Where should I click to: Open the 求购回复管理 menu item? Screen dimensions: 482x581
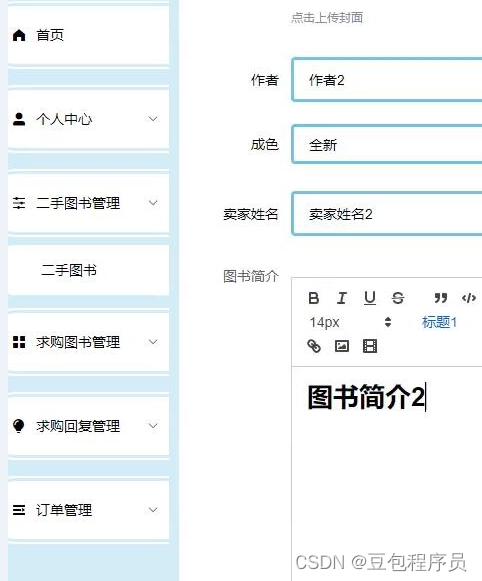point(89,426)
